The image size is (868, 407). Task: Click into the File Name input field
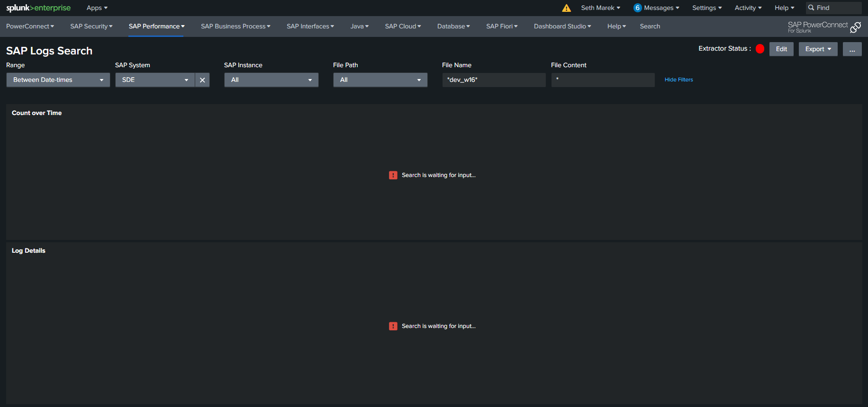click(x=494, y=80)
